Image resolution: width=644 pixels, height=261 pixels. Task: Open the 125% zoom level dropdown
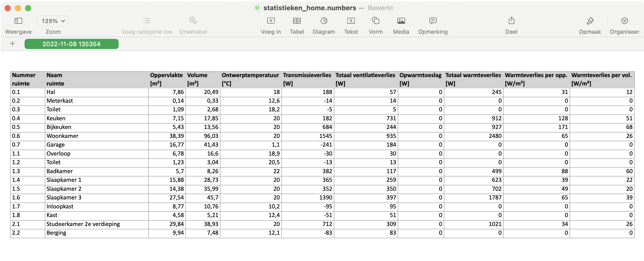(x=53, y=21)
